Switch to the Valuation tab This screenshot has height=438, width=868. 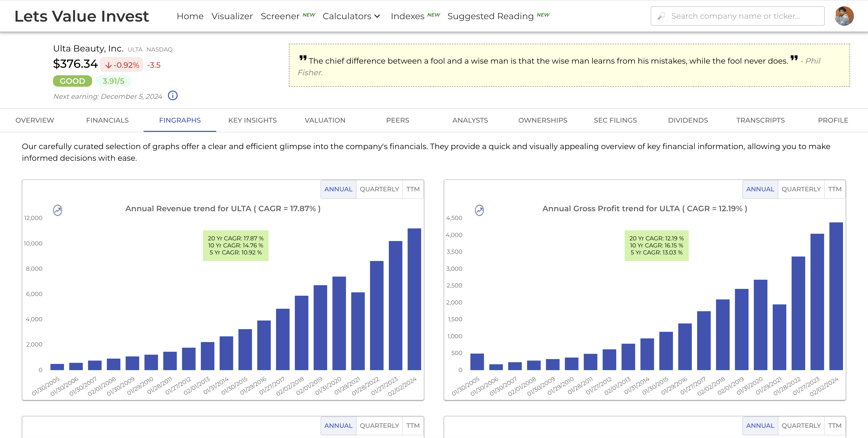(x=325, y=120)
